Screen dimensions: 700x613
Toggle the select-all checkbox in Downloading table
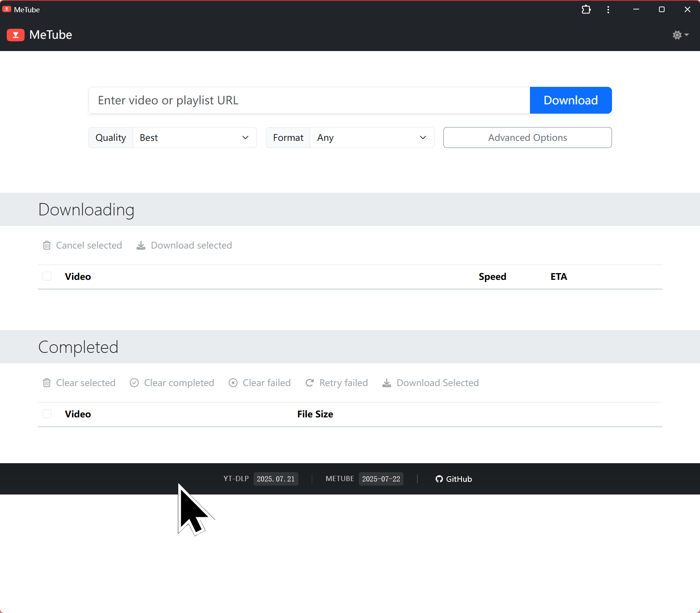pyautogui.click(x=47, y=276)
